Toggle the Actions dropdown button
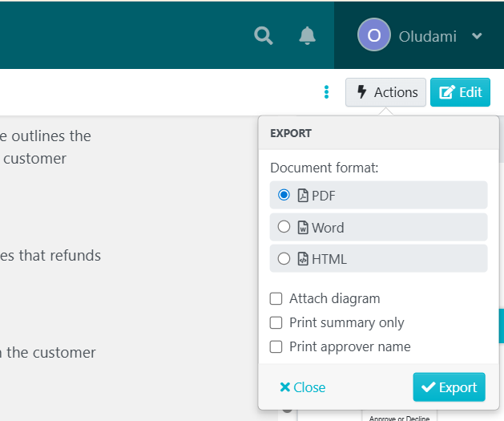The image size is (504, 421). (x=385, y=92)
